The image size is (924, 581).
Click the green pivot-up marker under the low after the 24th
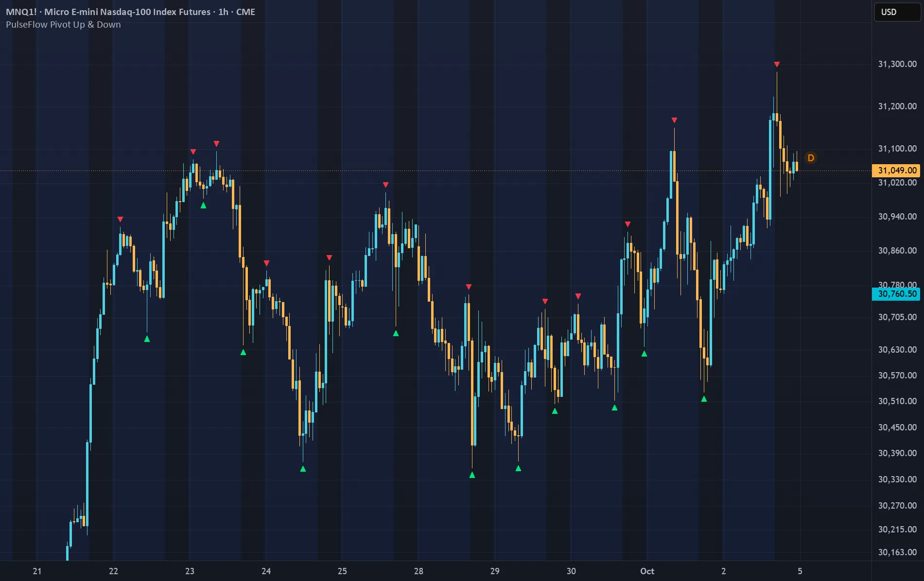click(303, 469)
